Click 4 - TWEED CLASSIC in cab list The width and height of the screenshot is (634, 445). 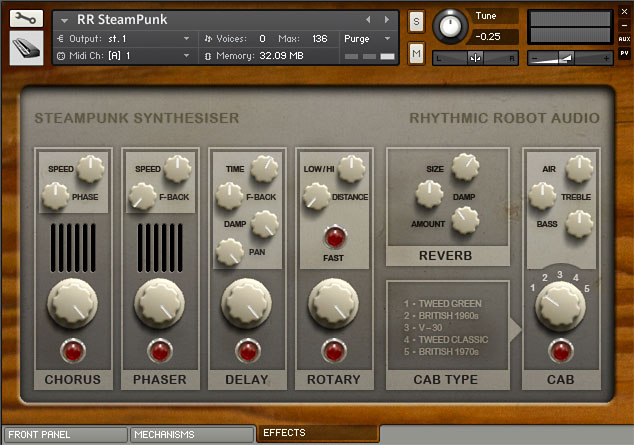(x=446, y=340)
